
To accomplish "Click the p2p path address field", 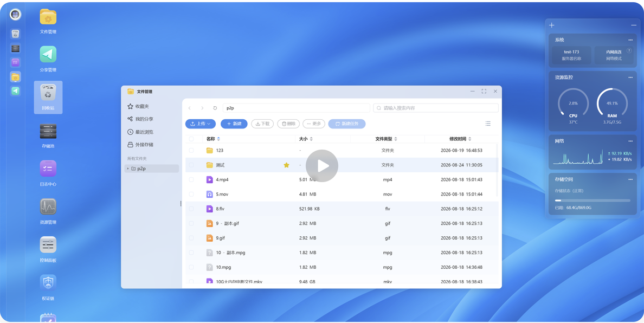I will (296, 108).
